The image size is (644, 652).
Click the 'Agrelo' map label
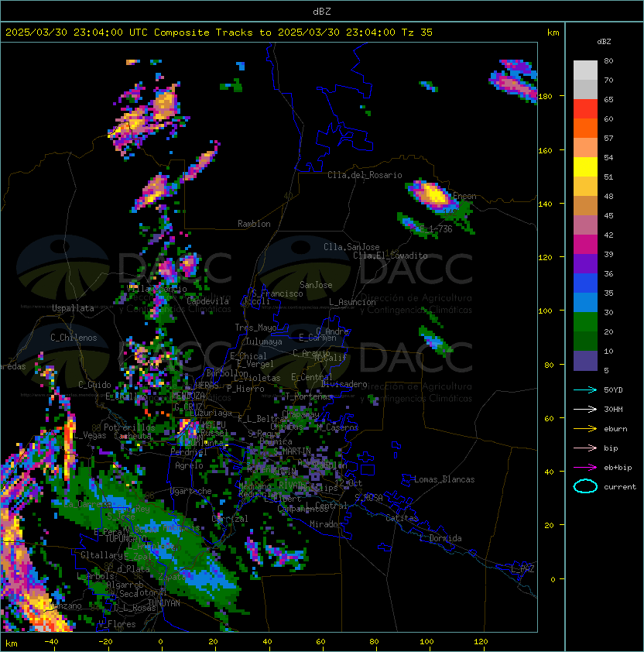point(189,465)
